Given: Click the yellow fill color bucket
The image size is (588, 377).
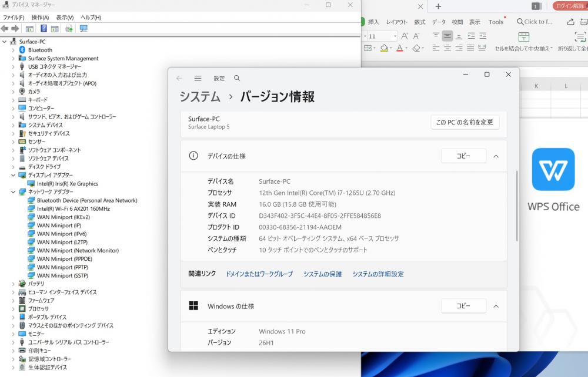Looking at the screenshot, I should click(384, 48).
